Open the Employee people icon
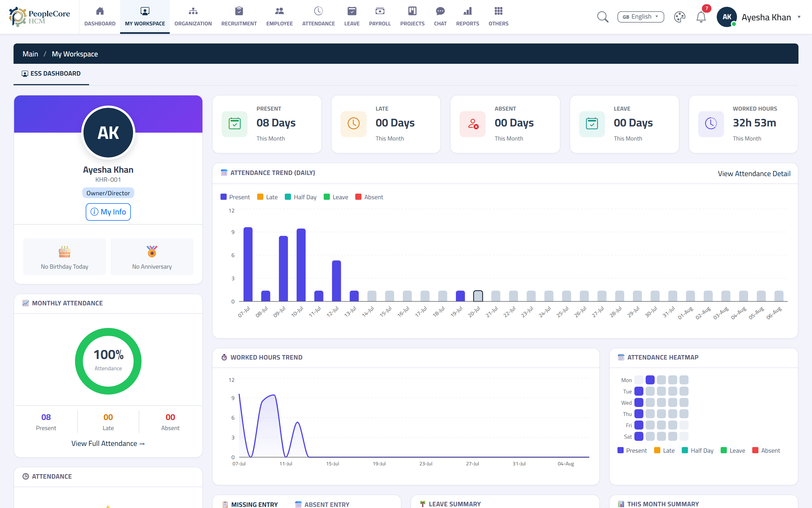 (x=279, y=11)
